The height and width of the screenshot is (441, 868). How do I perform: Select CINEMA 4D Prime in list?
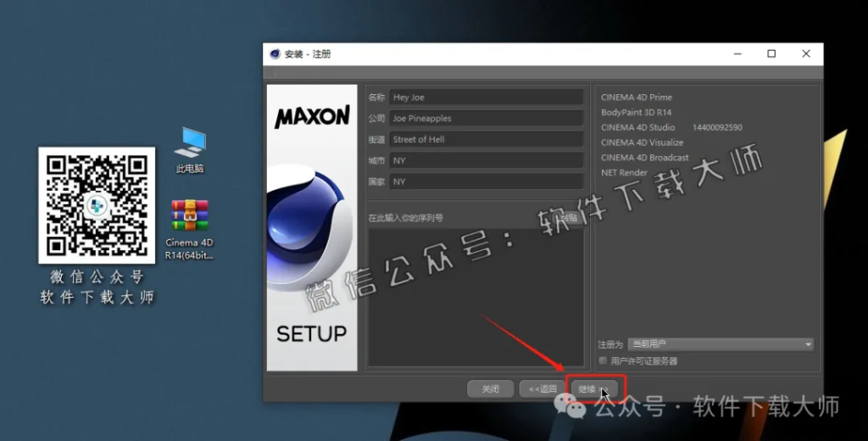click(637, 97)
